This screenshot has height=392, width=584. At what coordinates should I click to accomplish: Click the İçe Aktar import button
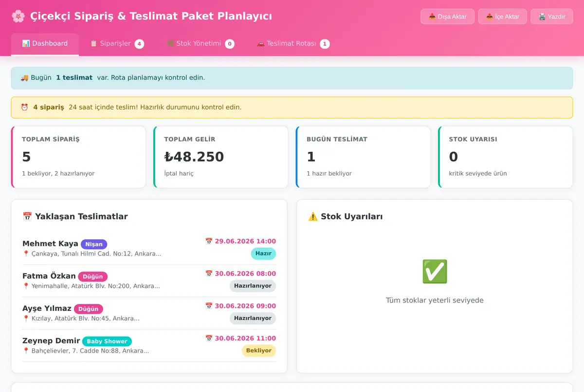tap(502, 17)
